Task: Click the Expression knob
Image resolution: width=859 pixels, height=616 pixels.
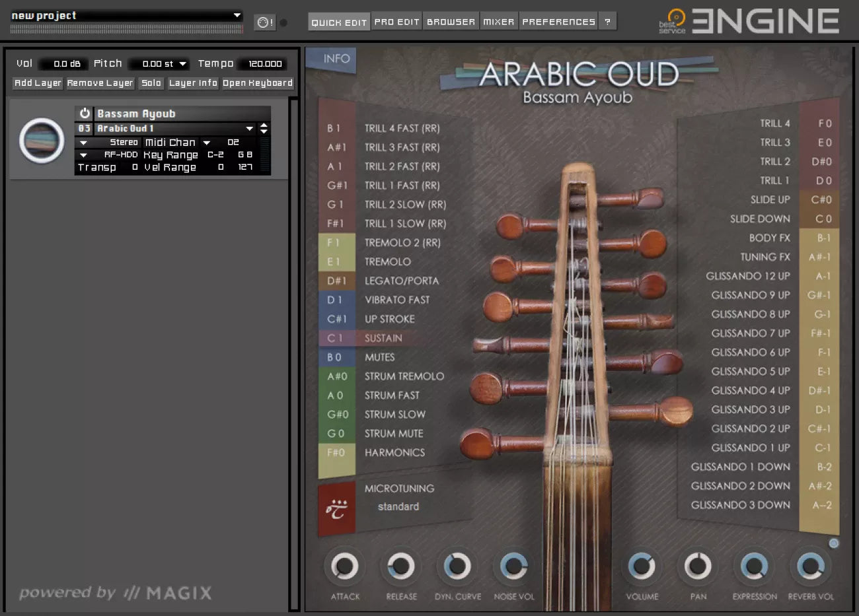Action: click(x=754, y=566)
